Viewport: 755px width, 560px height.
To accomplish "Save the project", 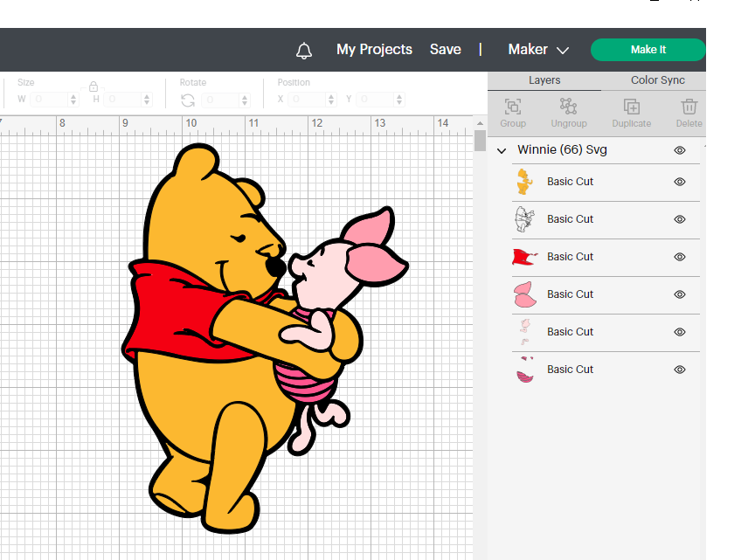I will point(446,50).
